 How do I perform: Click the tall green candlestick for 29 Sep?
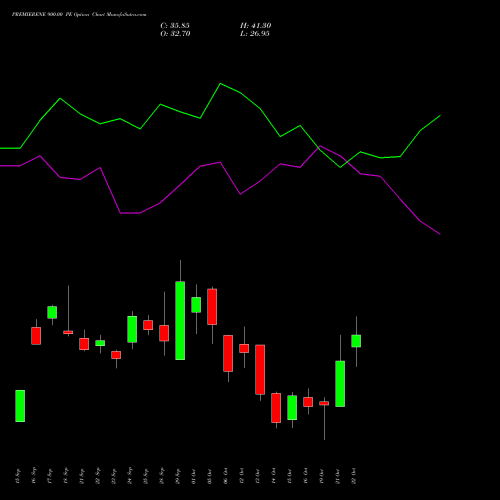180,321
